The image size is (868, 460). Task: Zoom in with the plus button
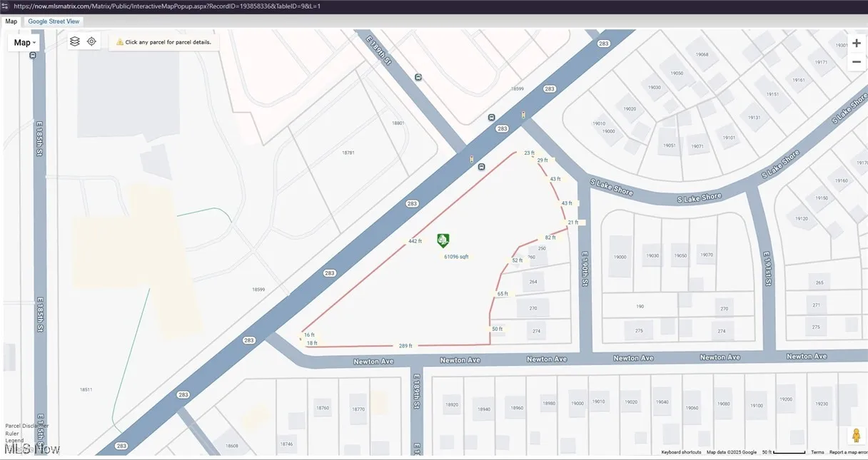point(857,43)
